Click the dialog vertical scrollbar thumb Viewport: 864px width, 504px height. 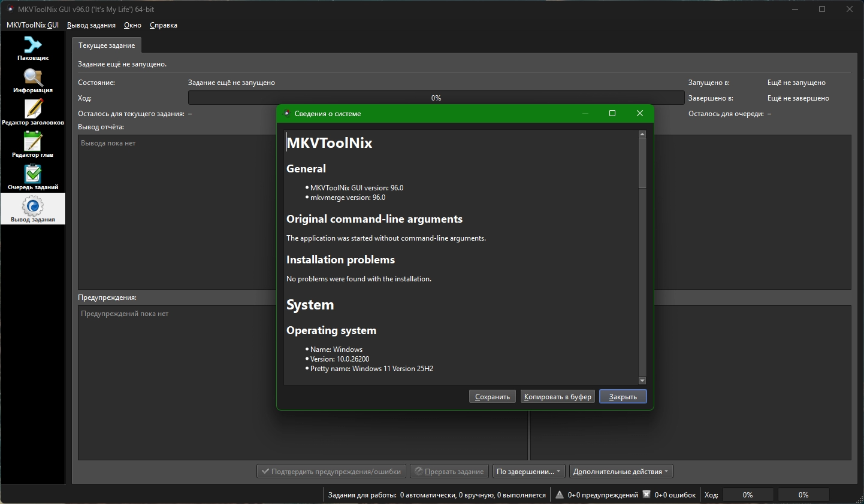642,163
